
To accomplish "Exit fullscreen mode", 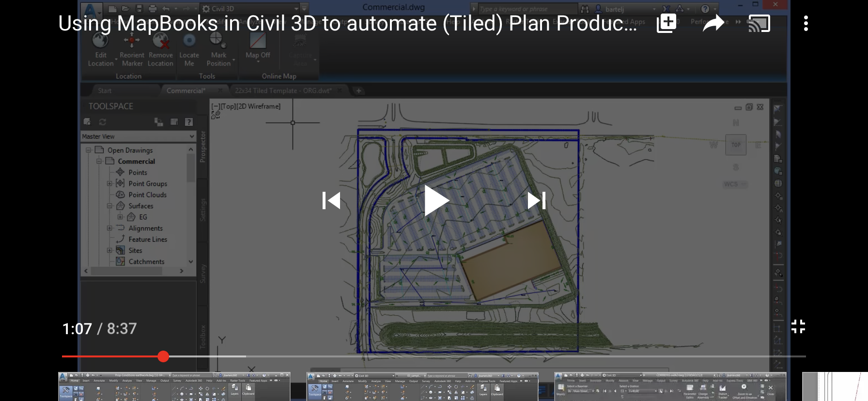I will pos(798,326).
